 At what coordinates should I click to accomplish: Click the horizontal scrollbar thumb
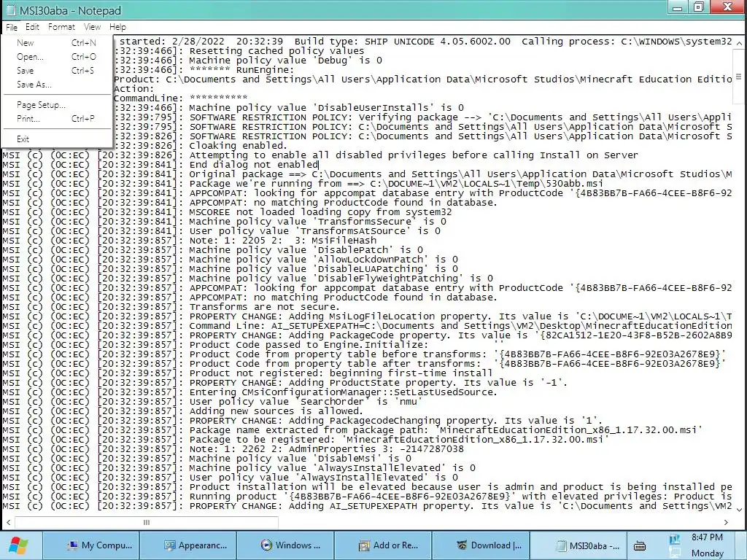pyautogui.click(x=146, y=522)
